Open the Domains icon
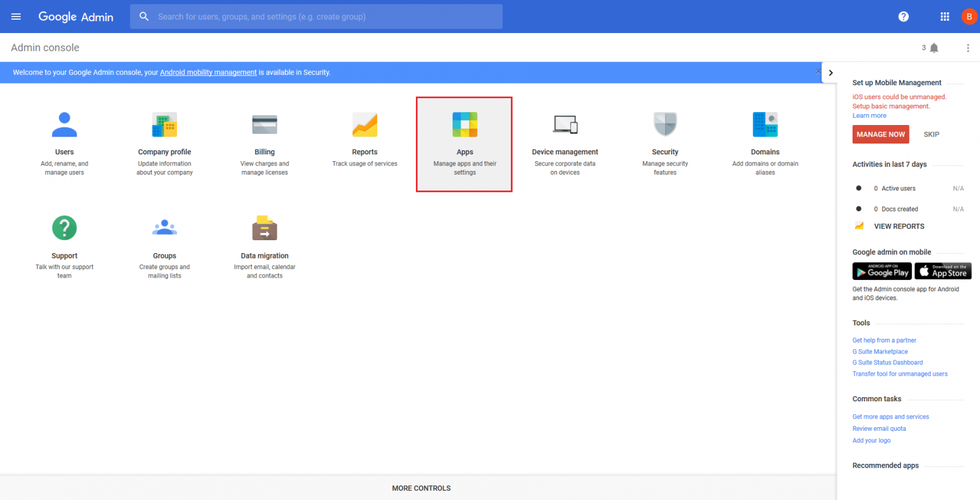The height and width of the screenshot is (500, 980). (x=765, y=124)
